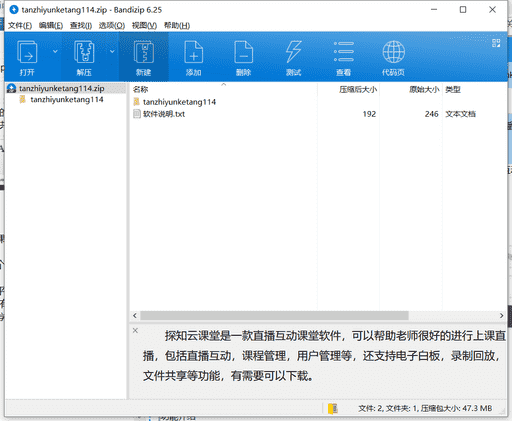Open the File (文件) menu
Viewport: 512px width, 421px height.
[20, 25]
